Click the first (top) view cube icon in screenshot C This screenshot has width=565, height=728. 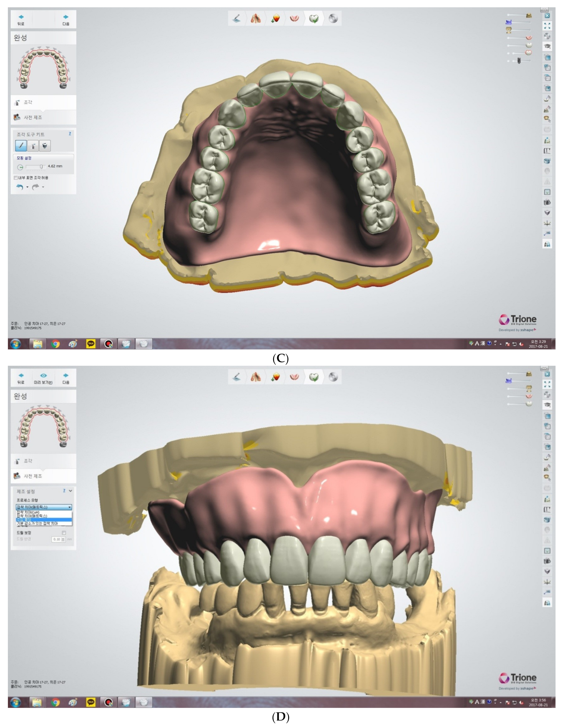(x=547, y=57)
